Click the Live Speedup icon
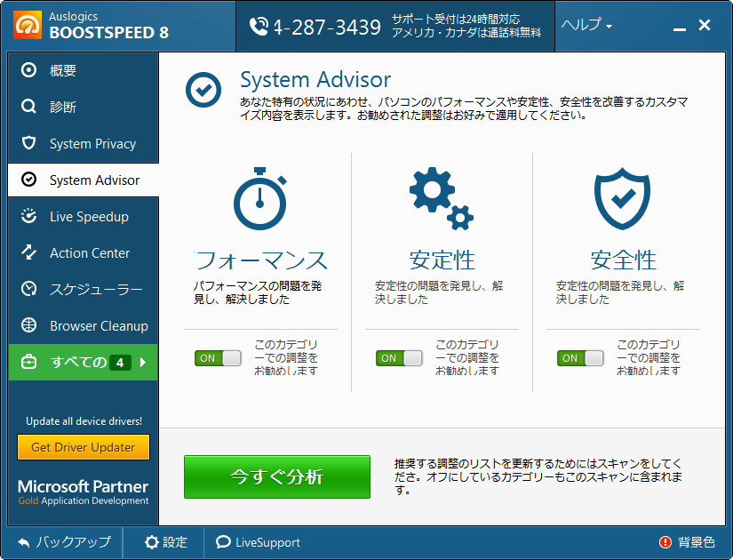733x560 pixels. pyautogui.click(x=28, y=216)
